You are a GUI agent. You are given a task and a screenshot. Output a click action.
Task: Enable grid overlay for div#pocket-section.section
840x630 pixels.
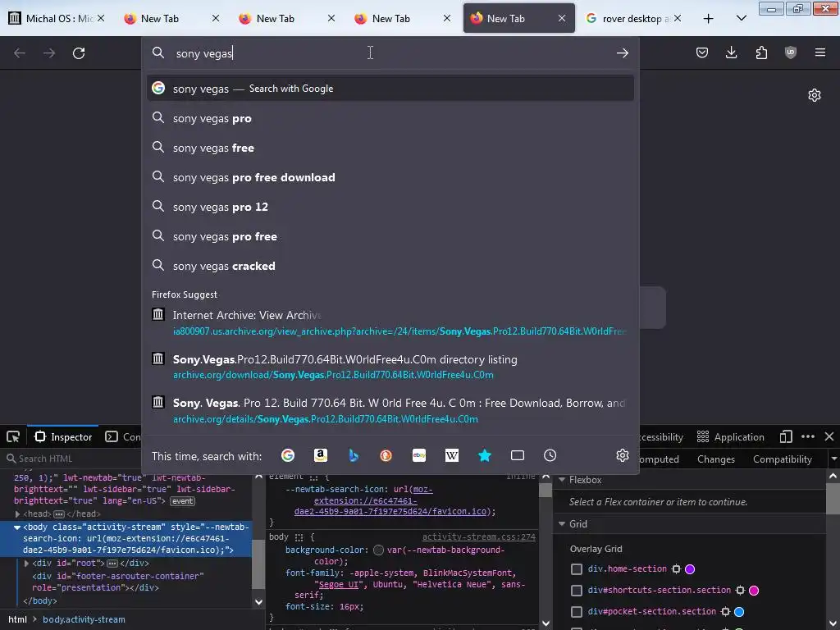[x=577, y=612]
